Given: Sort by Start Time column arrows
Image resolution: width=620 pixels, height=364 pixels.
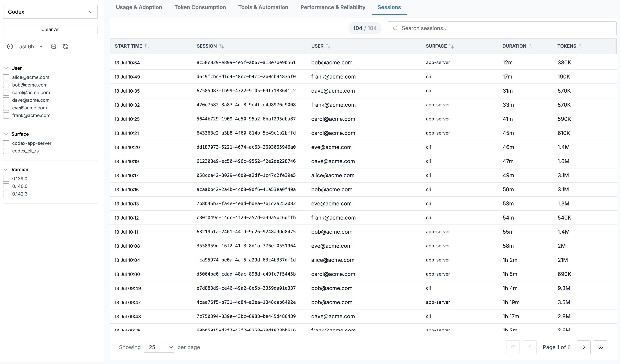Looking at the screenshot, I should tap(147, 46).
